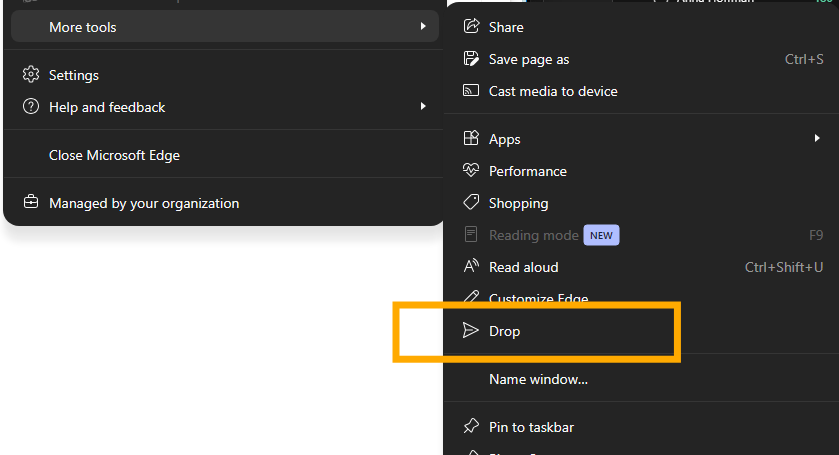Choose Save page as
The height and width of the screenshot is (455, 839).
(x=641, y=59)
